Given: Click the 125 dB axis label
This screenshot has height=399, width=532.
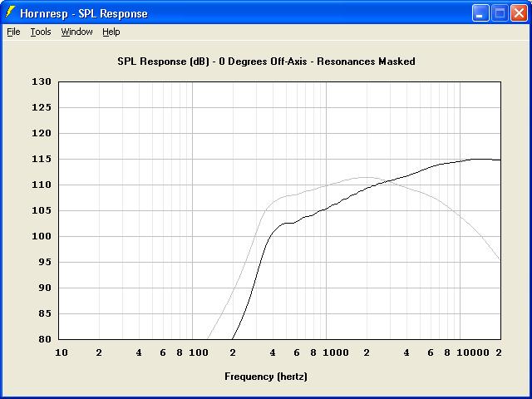Looking at the screenshot, I should (x=42, y=107).
